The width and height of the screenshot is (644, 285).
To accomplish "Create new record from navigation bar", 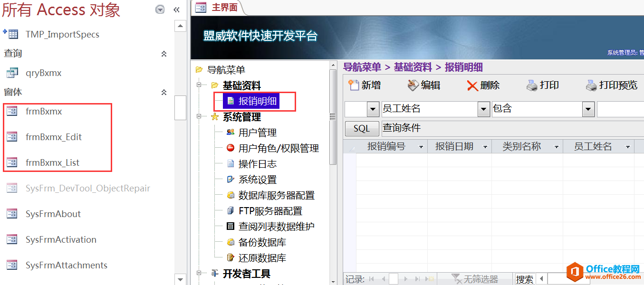I will 430,279.
